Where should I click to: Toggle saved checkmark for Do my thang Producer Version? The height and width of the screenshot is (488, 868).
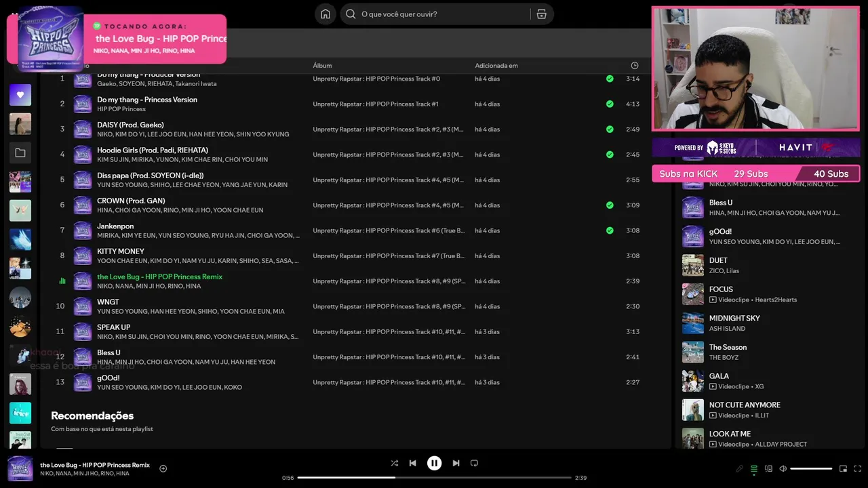coord(610,79)
